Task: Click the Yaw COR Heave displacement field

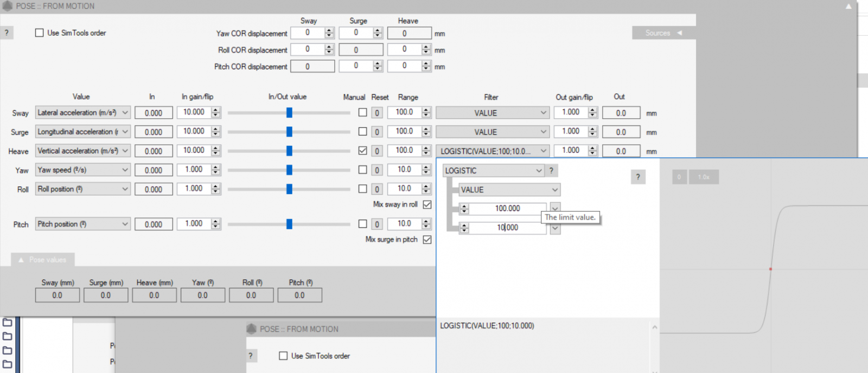Action: (x=410, y=33)
